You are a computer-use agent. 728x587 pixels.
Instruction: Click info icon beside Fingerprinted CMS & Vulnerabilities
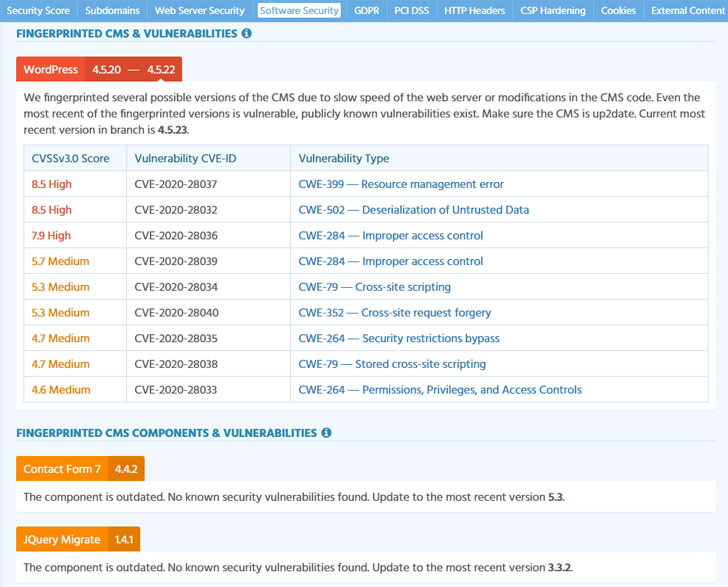247,33
